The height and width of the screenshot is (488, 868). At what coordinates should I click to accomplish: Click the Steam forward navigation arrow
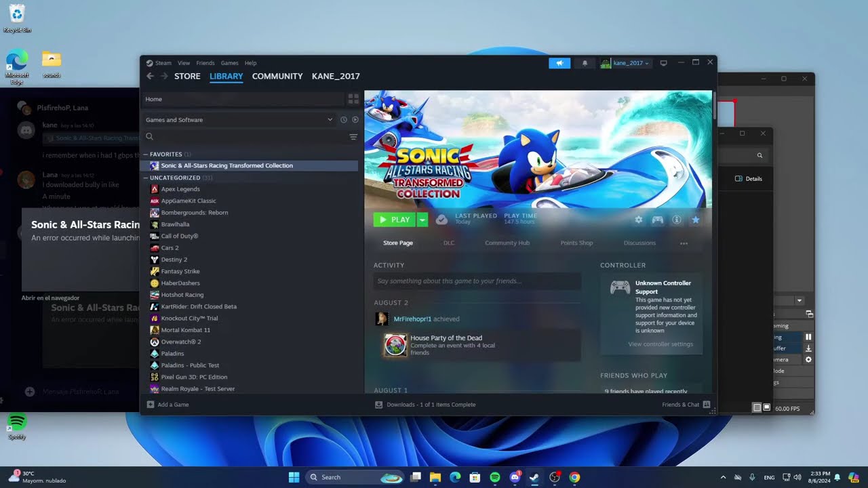click(x=163, y=76)
